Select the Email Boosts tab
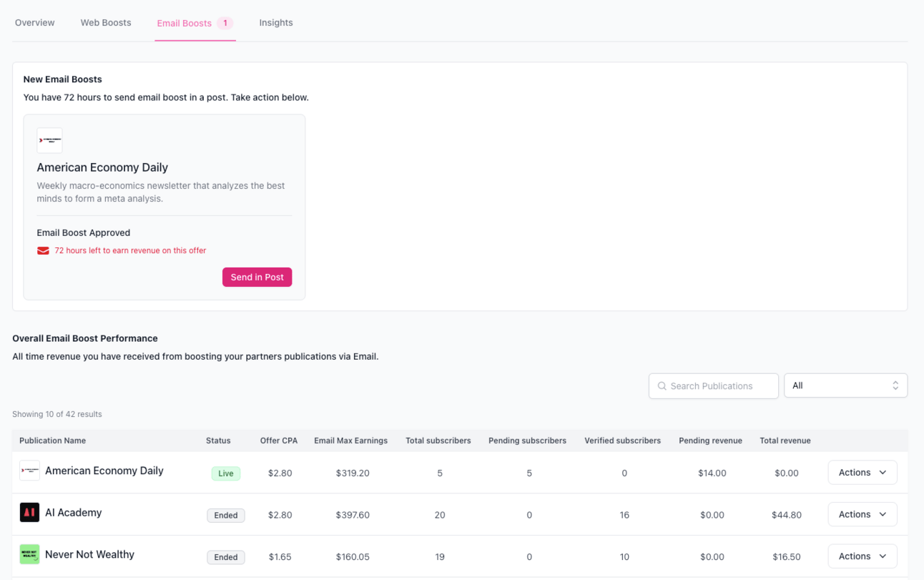 pos(195,23)
